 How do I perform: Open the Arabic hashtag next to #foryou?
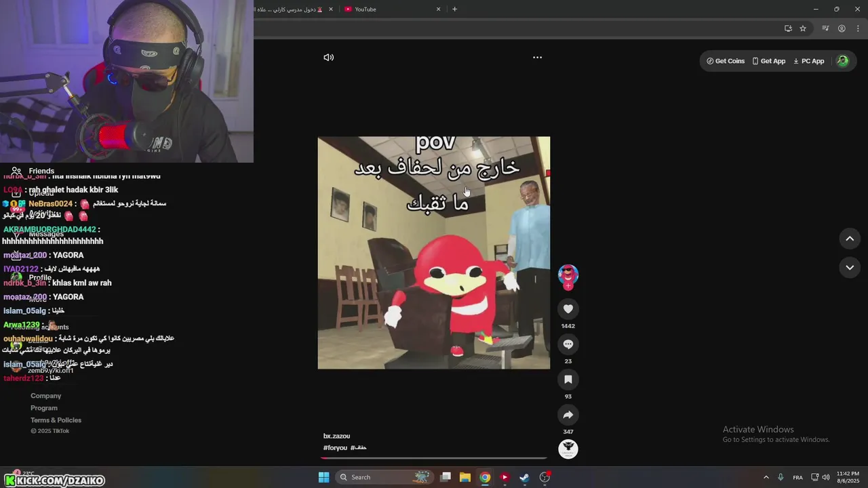click(359, 448)
